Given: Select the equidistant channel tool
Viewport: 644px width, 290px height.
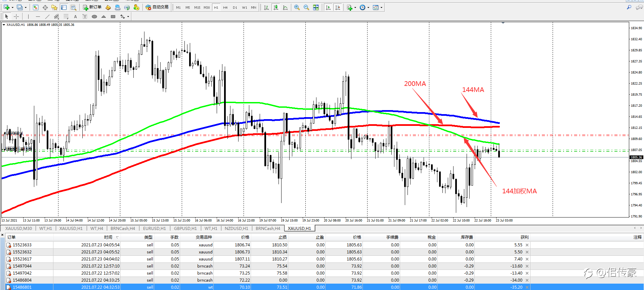Looking at the screenshot, I should 56,16.
